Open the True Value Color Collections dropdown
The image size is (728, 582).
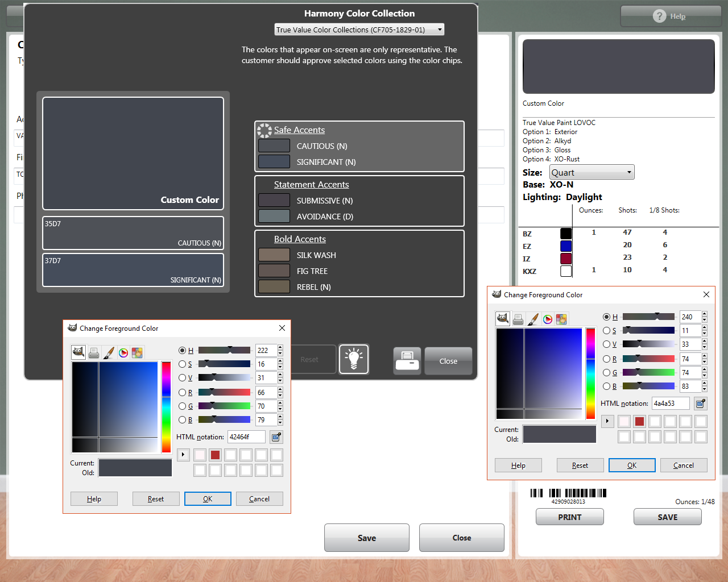[359, 30]
